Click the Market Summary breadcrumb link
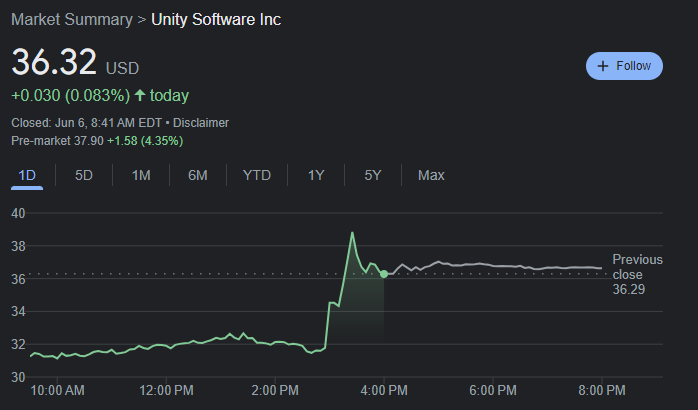This screenshot has height=410, width=698. (x=71, y=20)
